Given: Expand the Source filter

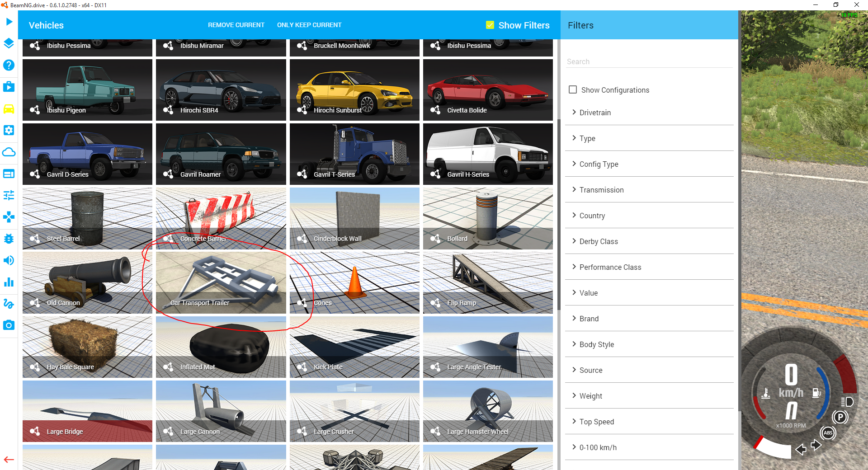Looking at the screenshot, I should (649, 370).
